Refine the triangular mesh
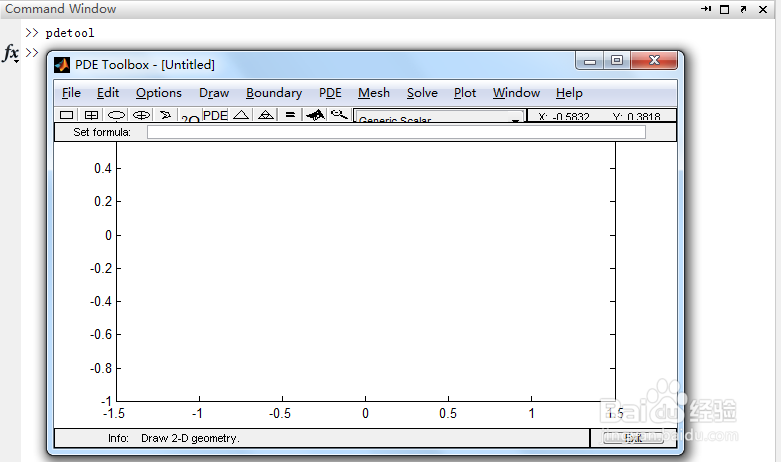The height and width of the screenshot is (462, 781). coord(266,115)
